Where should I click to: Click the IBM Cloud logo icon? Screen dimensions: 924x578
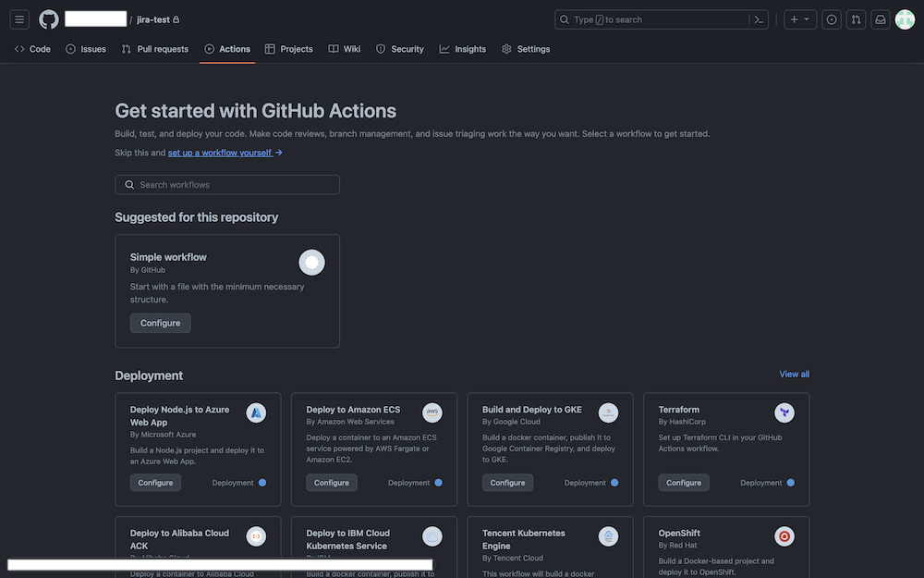coord(432,536)
